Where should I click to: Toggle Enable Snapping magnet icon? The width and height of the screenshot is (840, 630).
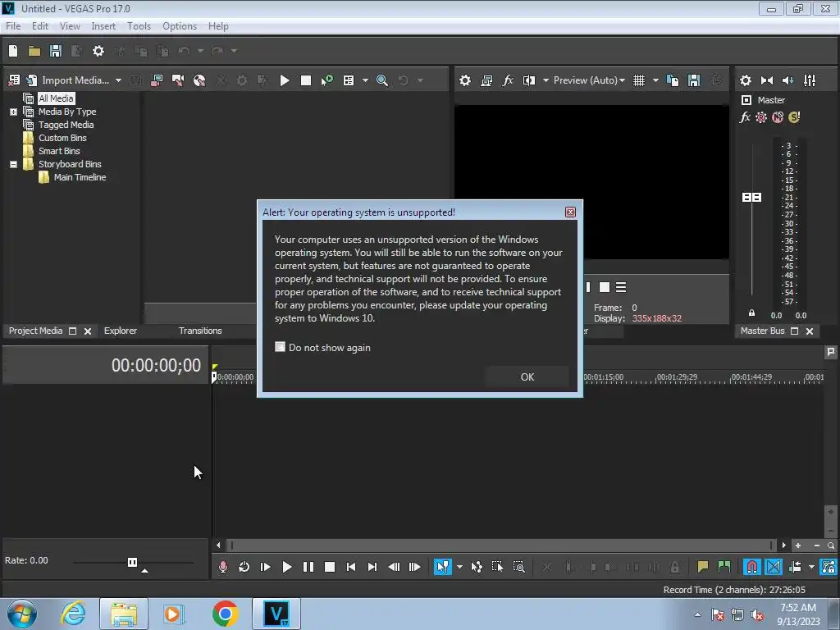tap(751, 567)
